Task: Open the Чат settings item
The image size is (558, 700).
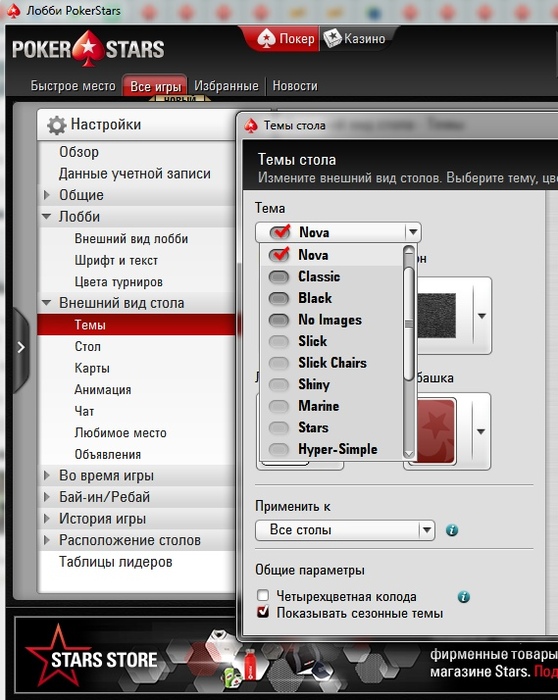Action: point(84,411)
